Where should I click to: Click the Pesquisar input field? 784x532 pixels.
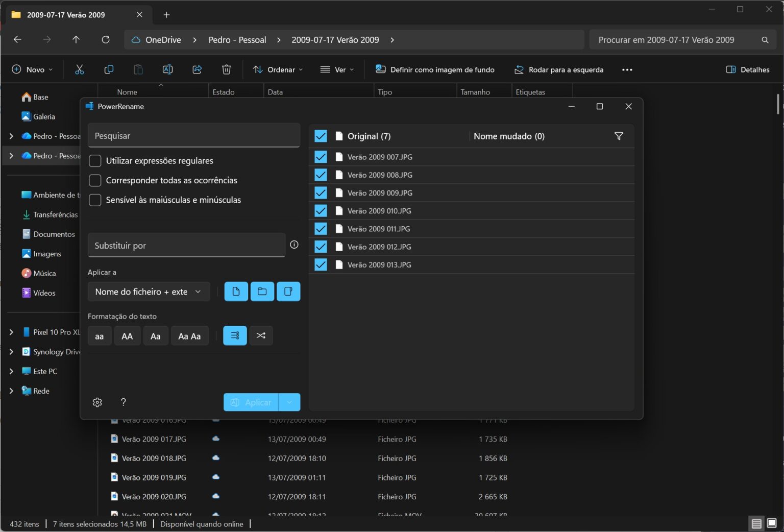pyautogui.click(x=193, y=136)
